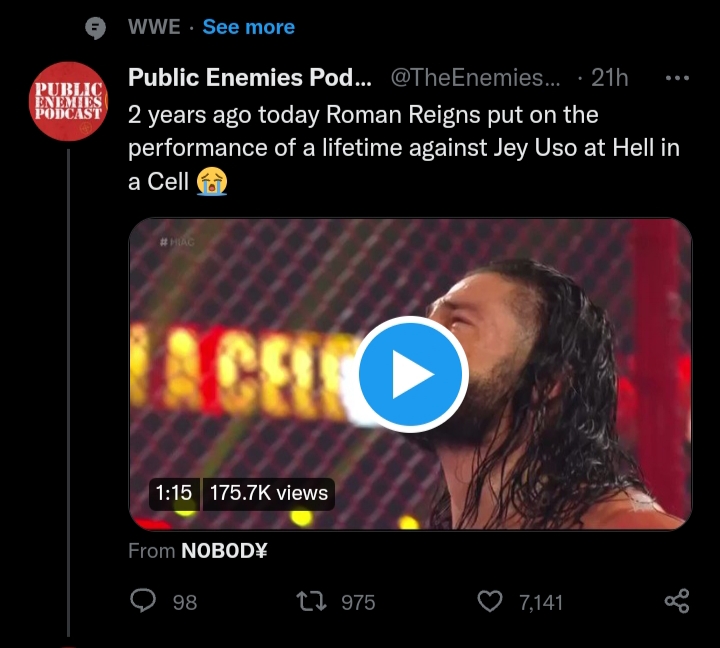The image size is (720, 648).
Task: Click the 975 retweets count
Action: pyautogui.click(x=357, y=602)
